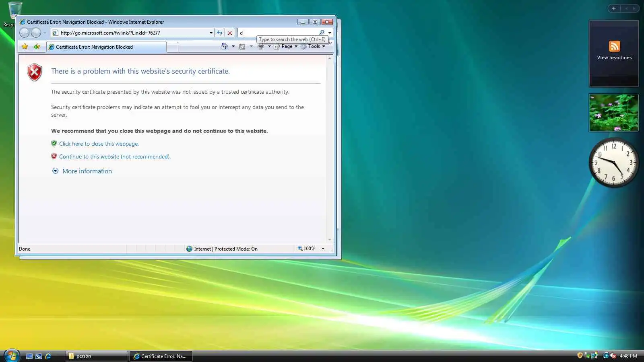This screenshot has width=644, height=362.
Task: Open the recent pages dropdown beside navigation arrows
Action: coord(45,33)
